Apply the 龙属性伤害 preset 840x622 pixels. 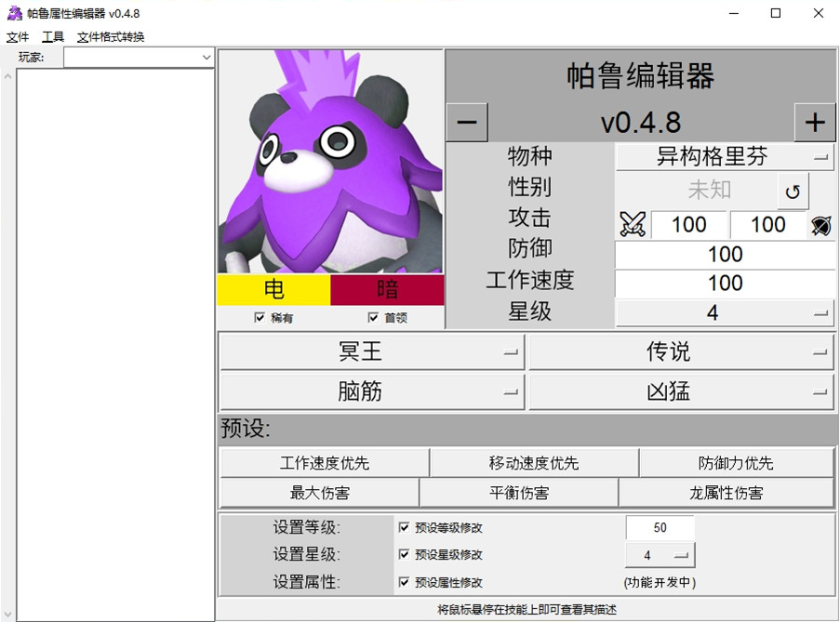point(726,493)
